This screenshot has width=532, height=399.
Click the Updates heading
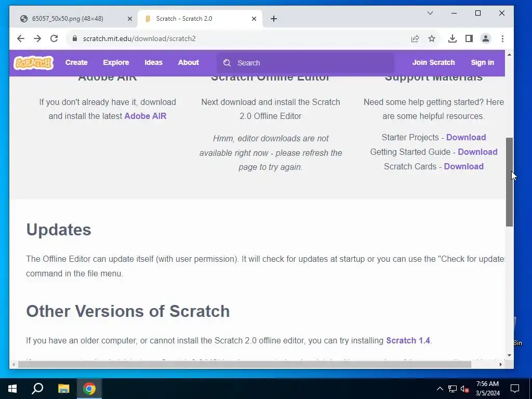click(x=59, y=230)
